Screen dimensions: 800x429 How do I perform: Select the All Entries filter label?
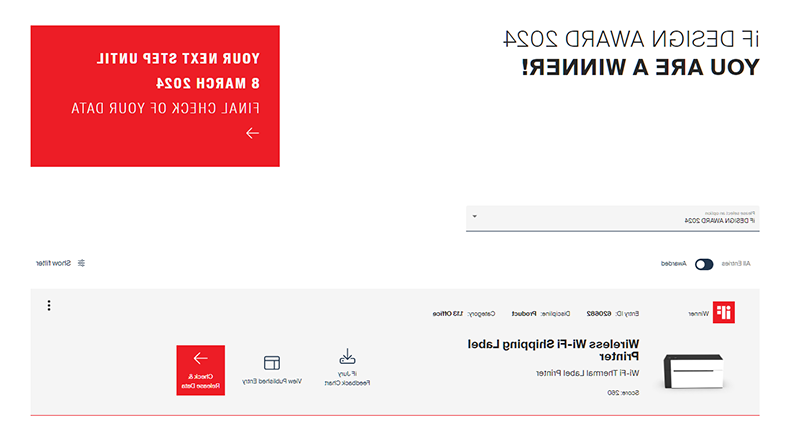click(736, 264)
